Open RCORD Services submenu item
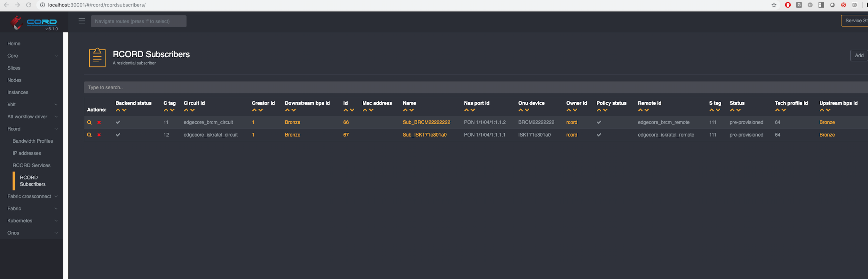This screenshot has height=279, width=868. click(x=31, y=165)
